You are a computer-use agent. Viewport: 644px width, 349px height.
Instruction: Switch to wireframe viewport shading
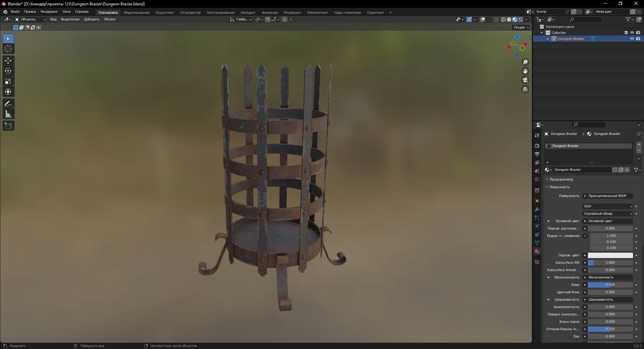pyautogui.click(x=503, y=19)
